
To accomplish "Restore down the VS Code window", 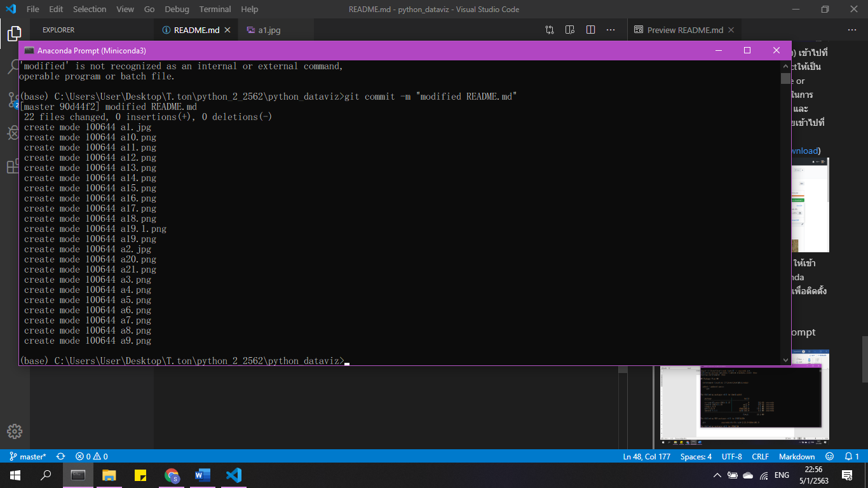I will pos(825,9).
